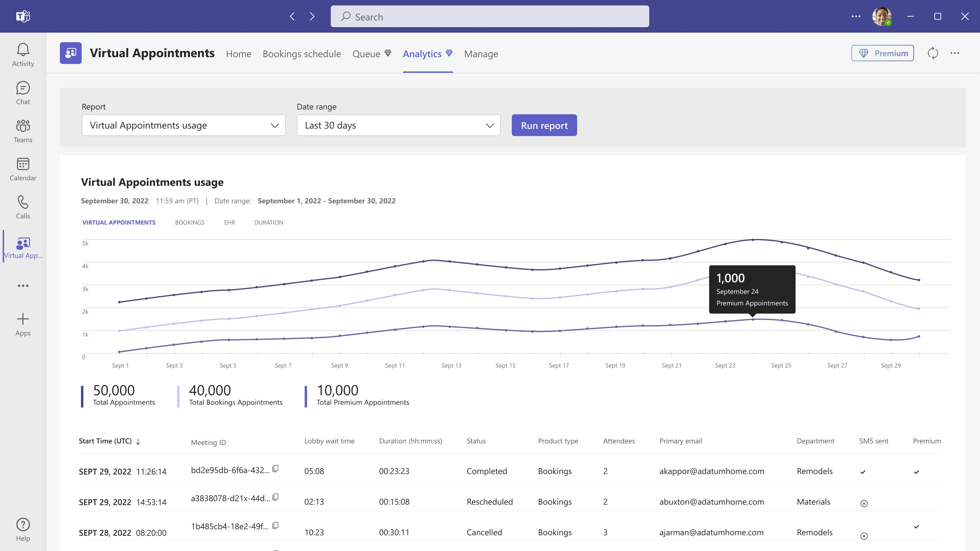Click the refresh icon in top right
The width and height of the screenshot is (980, 551).
pos(933,52)
